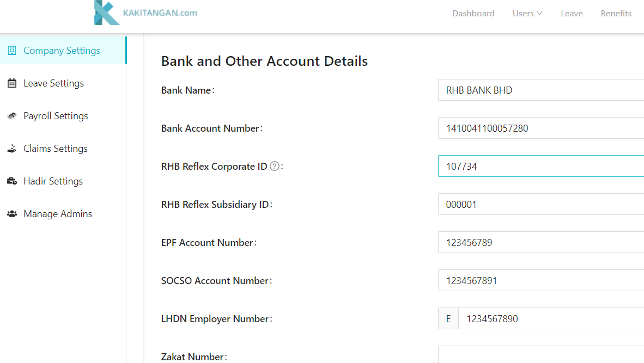Click the building icon beside Company Settings
Viewport: 644px width, 363px height.
pos(11,50)
